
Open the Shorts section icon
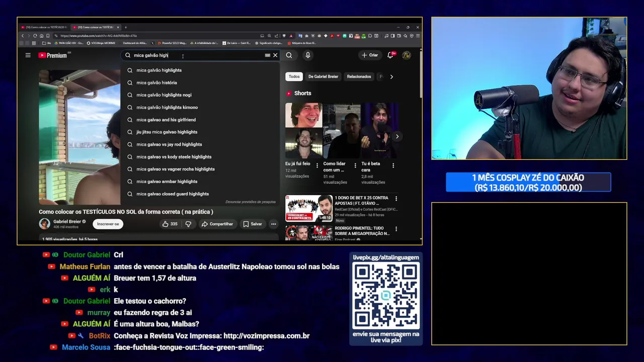click(289, 94)
